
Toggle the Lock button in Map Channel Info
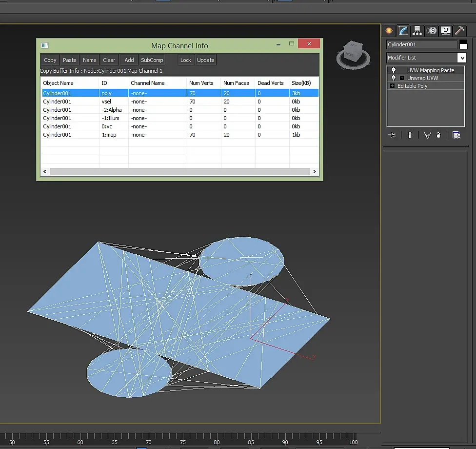coord(185,60)
